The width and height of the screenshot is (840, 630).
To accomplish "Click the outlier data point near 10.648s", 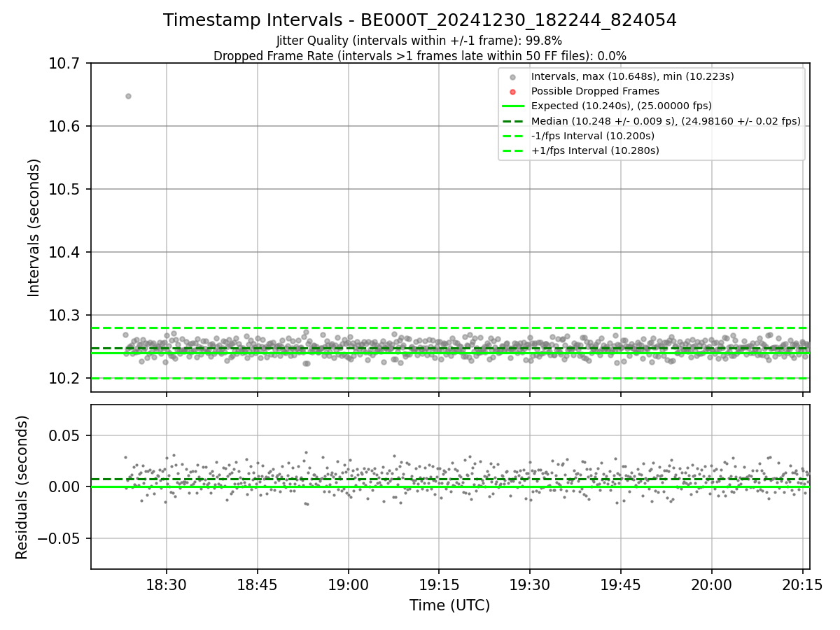I will [x=128, y=96].
